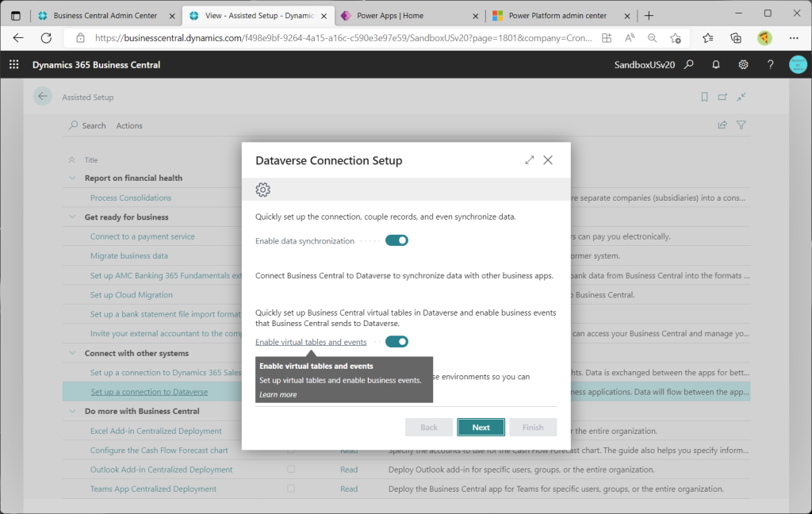This screenshot has height=514, width=812.
Task: Collapse the Connect with other systems group
Action: 72,353
